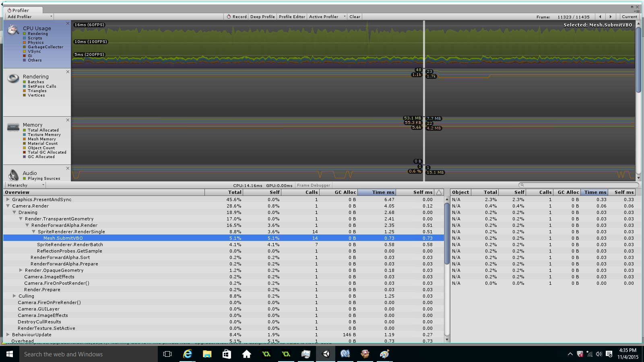Collapse SpriteRenderer.RenderSingle row
The width and height of the screenshot is (644, 362).
coord(33,232)
